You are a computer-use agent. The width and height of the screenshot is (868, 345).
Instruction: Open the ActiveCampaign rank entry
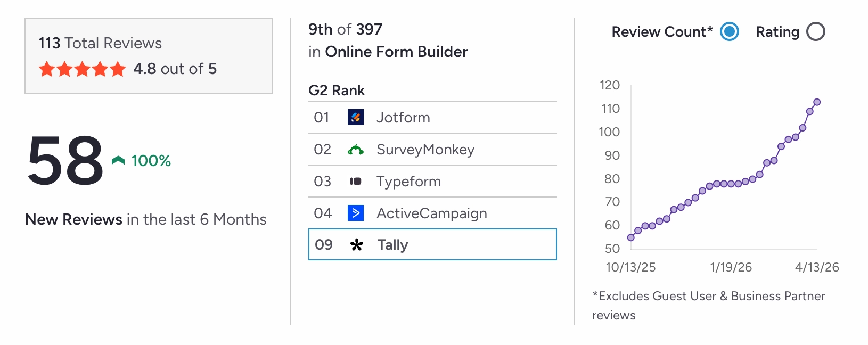pyautogui.click(x=431, y=213)
